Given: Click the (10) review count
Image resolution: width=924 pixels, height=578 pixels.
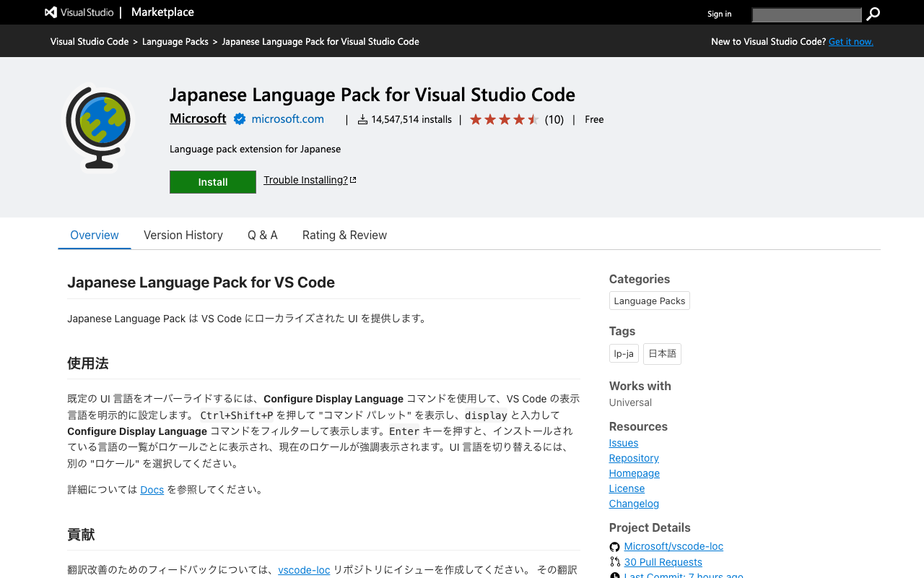Looking at the screenshot, I should click(x=554, y=119).
